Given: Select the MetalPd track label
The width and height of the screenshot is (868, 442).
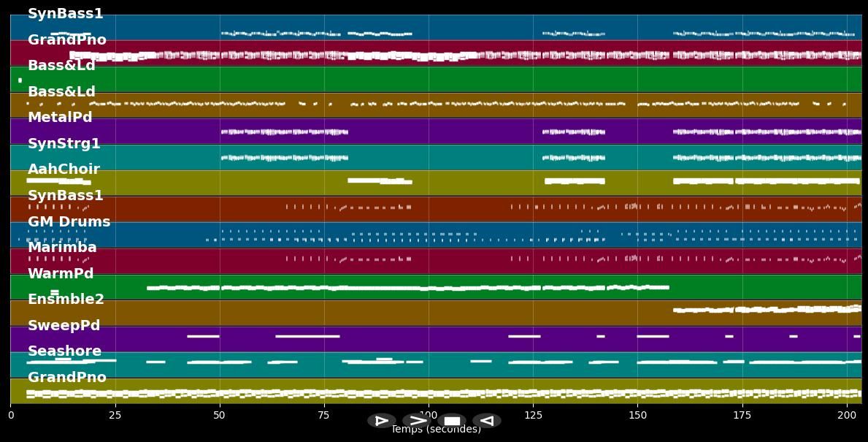Looking at the screenshot, I should [60, 118].
